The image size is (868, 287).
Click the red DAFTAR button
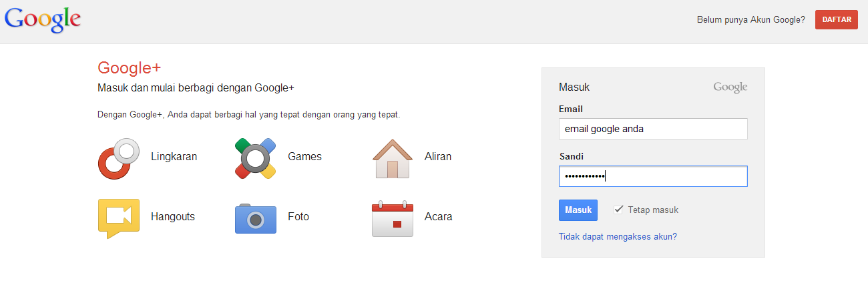(837, 19)
